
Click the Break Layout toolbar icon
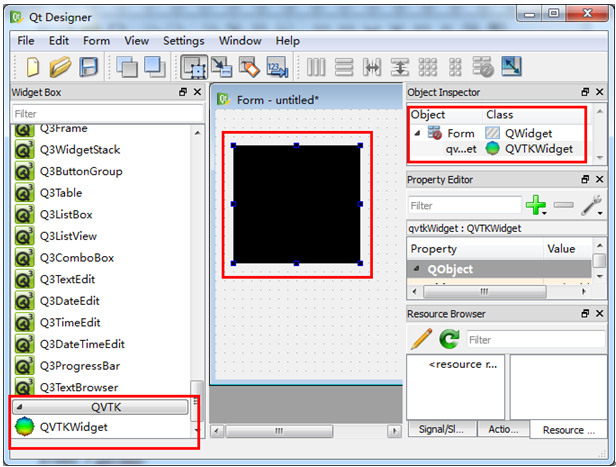[483, 67]
